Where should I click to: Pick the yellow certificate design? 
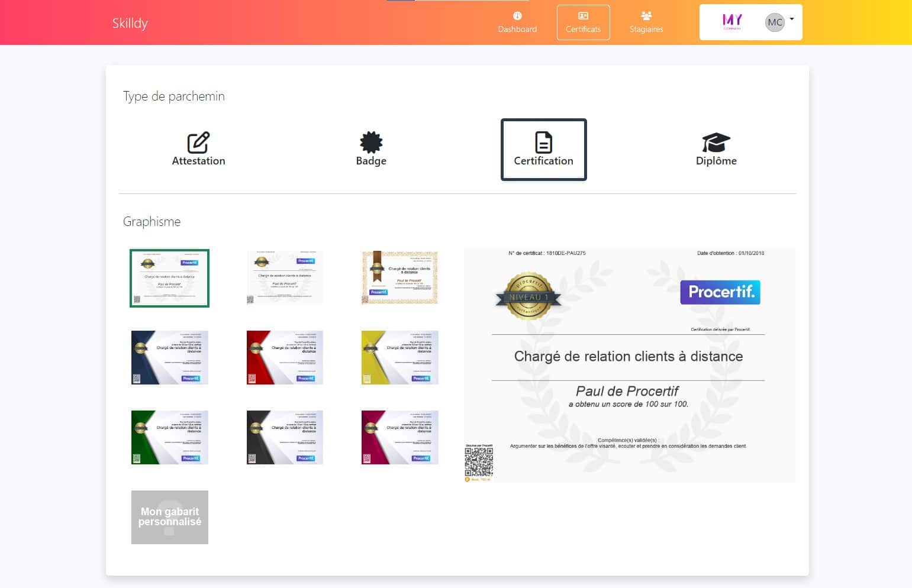[399, 358]
